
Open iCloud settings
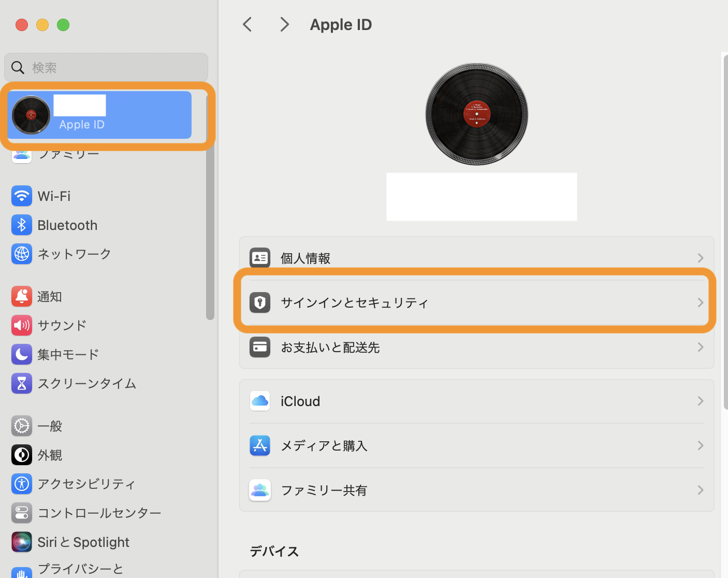[476, 401]
